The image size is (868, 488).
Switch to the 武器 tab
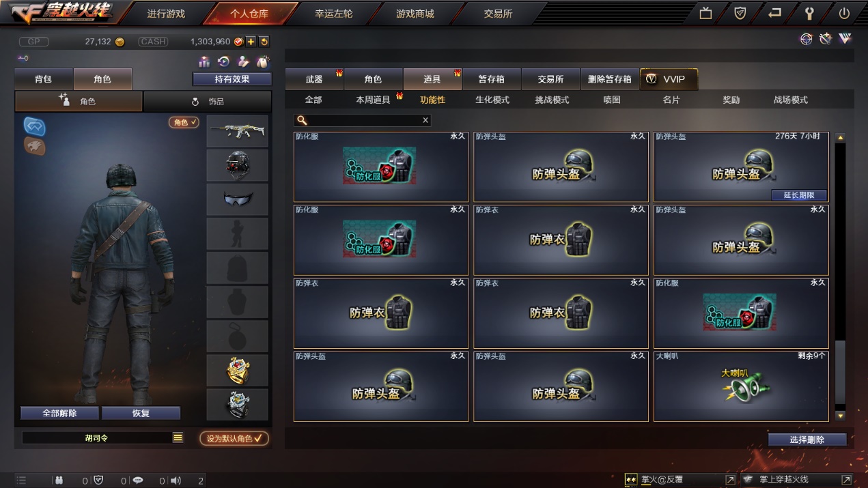314,79
